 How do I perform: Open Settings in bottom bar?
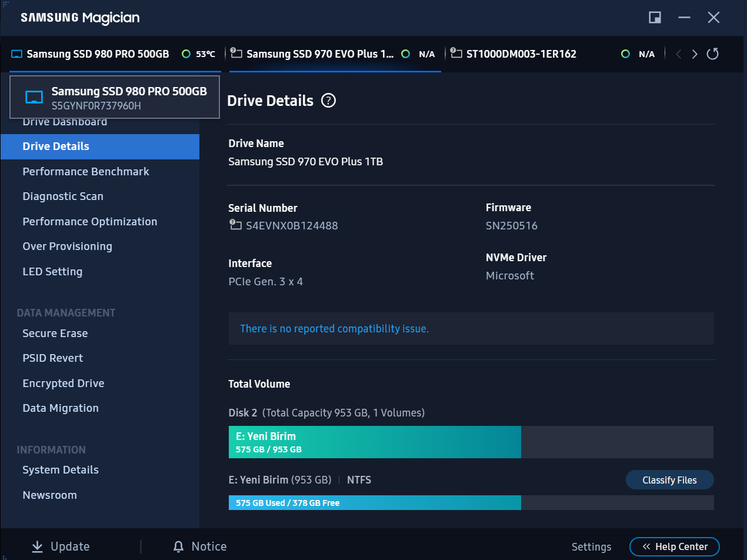tap(591, 547)
